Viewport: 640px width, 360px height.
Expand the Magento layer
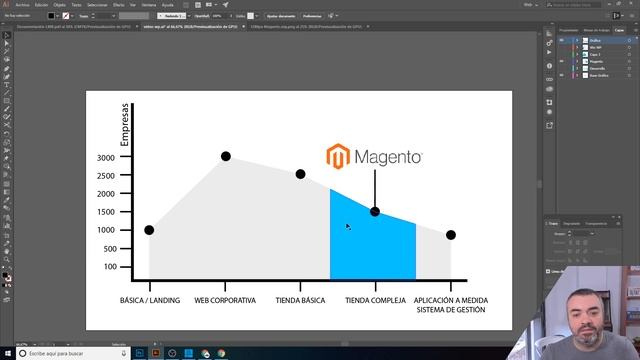click(x=577, y=61)
